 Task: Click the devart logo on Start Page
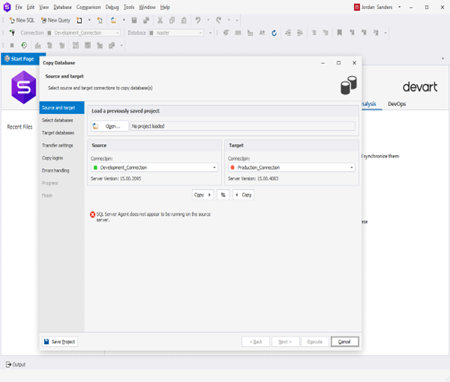[x=420, y=87]
